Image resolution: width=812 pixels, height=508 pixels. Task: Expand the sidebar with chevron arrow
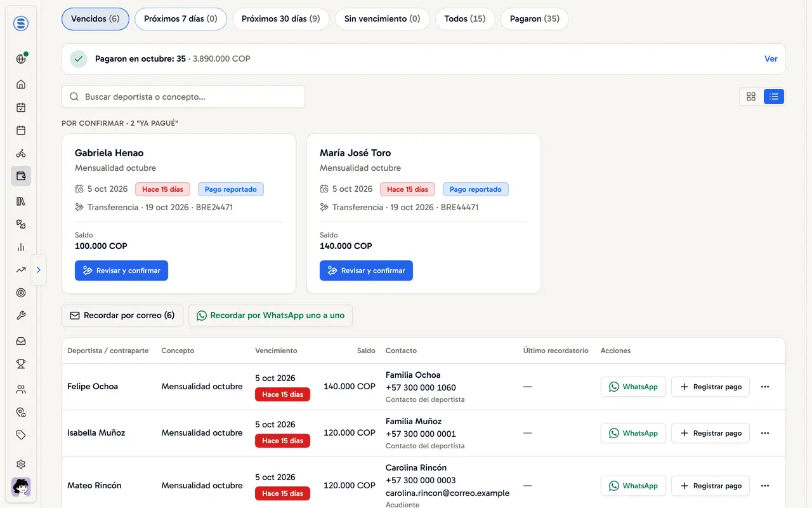pyautogui.click(x=39, y=270)
